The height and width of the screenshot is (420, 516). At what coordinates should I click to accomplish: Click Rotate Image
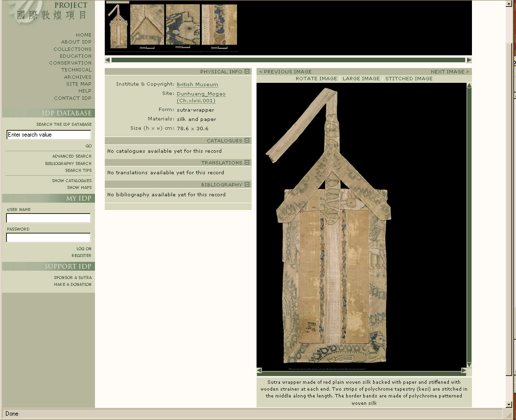click(x=316, y=79)
